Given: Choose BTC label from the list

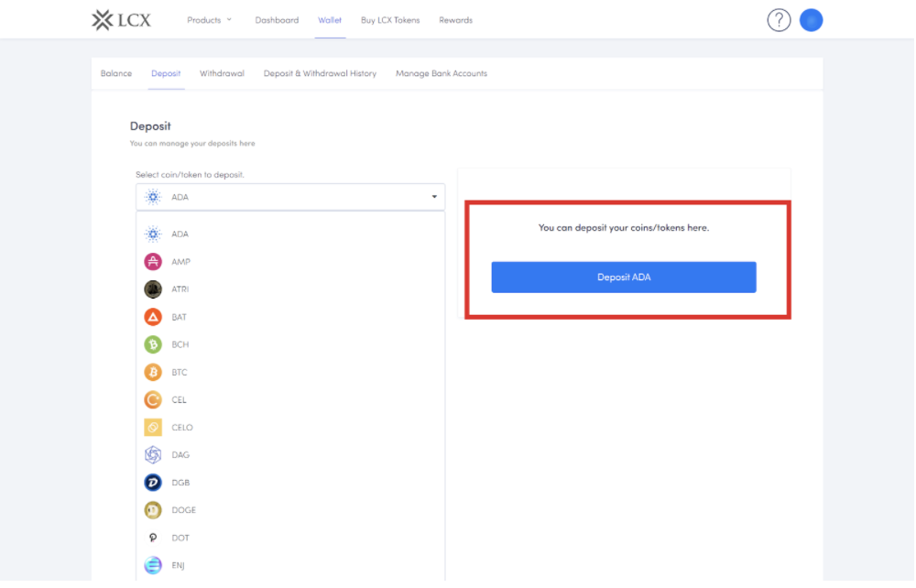Looking at the screenshot, I should [180, 372].
